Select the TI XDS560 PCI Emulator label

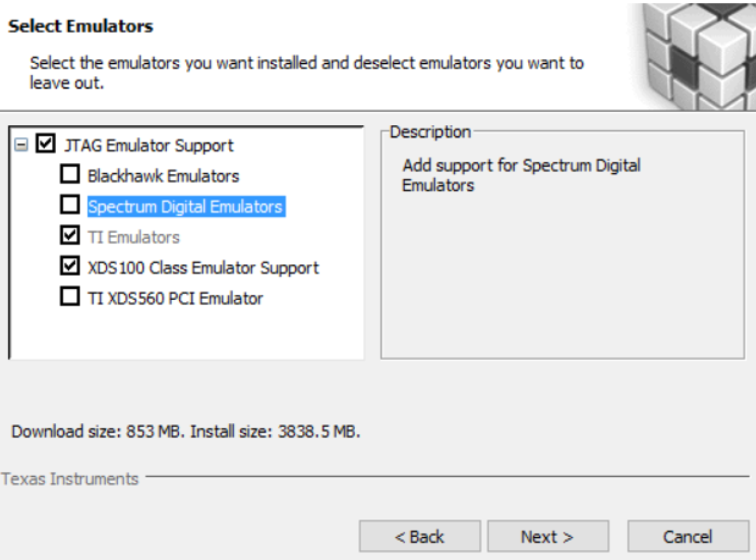(x=175, y=299)
